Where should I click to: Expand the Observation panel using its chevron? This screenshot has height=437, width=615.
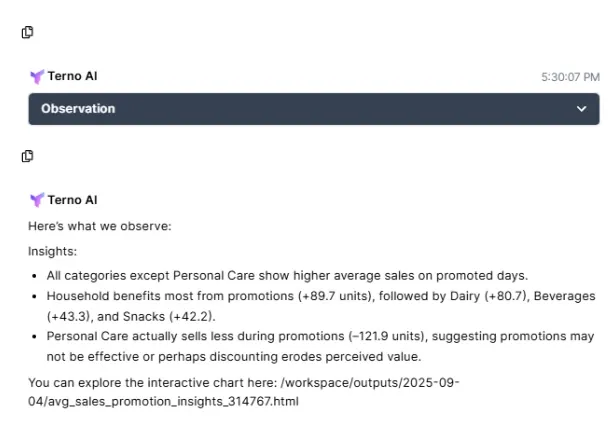(x=582, y=109)
